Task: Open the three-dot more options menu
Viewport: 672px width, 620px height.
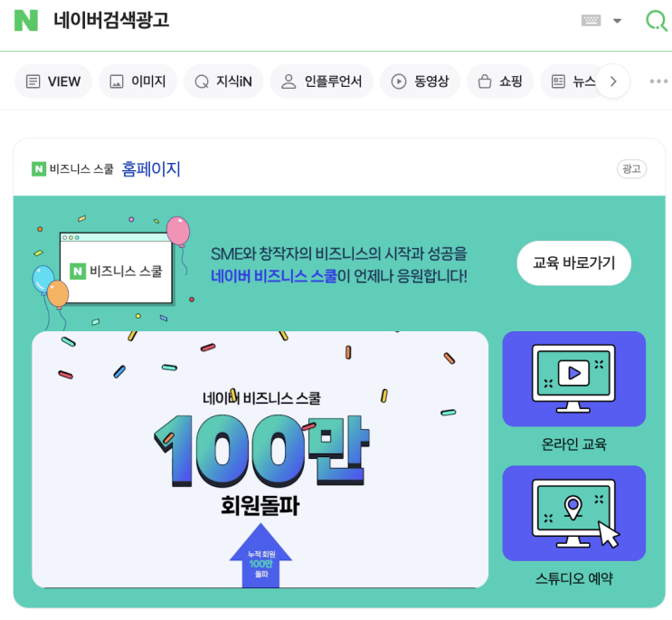Action: tap(658, 81)
